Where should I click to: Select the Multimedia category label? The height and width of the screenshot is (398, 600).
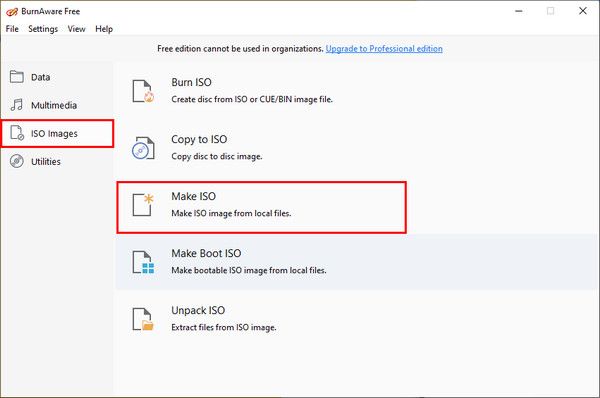[x=54, y=105]
